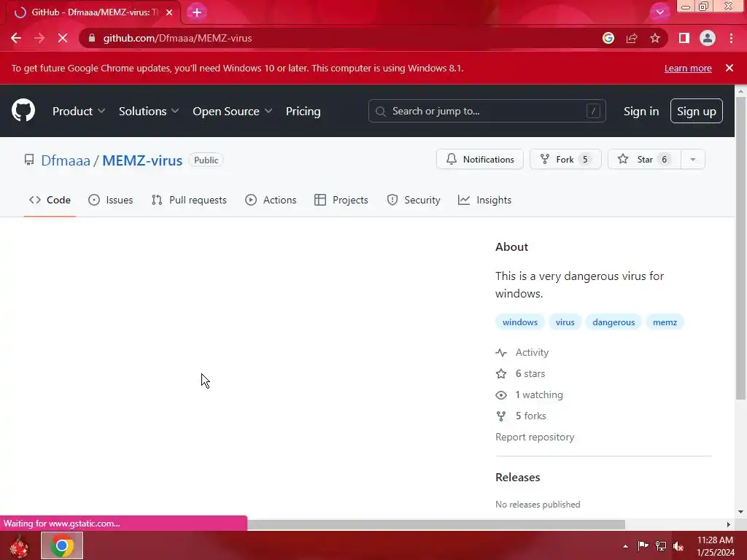Click the Notifications bell button

(480, 160)
